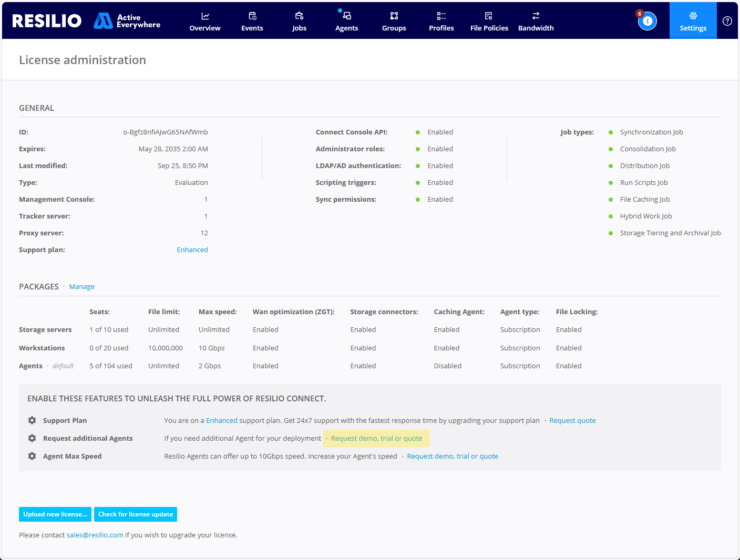740x560 pixels.
Task: Email sales@resilio.com via the link
Action: coord(95,535)
